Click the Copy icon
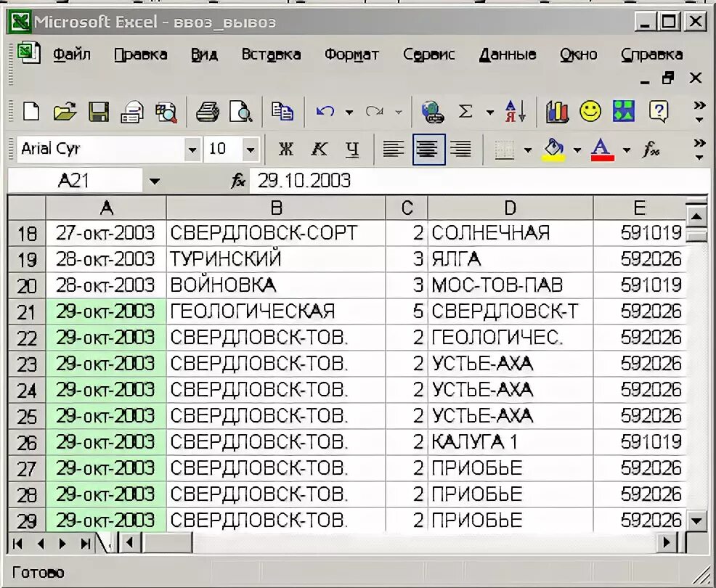 (x=282, y=111)
